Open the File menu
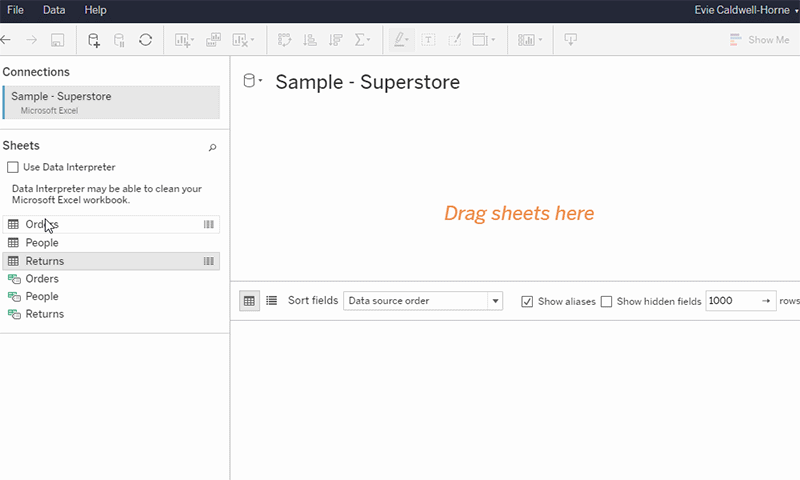Viewport: 800px width, 480px height. [15, 10]
